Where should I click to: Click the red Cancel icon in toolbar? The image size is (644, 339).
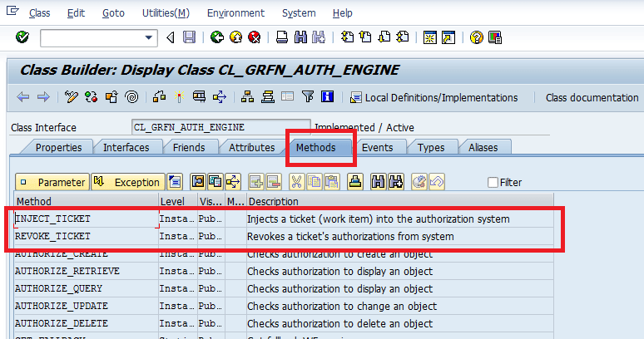(x=254, y=37)
